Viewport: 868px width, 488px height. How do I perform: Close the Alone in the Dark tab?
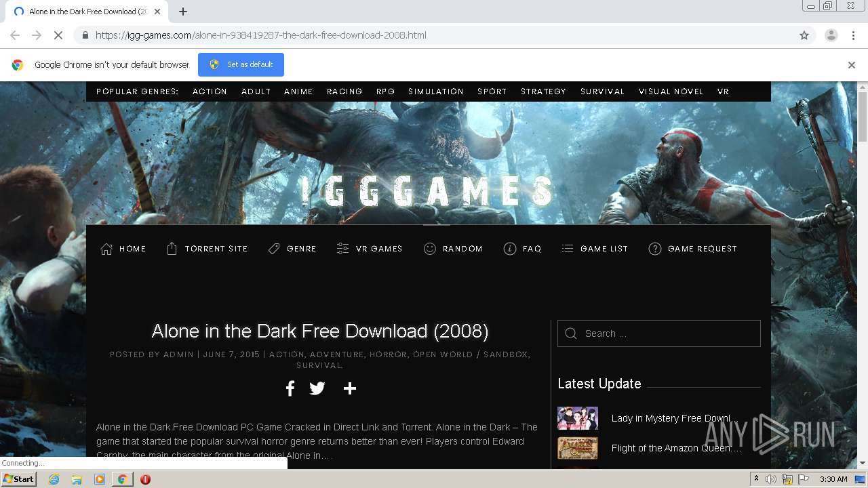(157, 12)
